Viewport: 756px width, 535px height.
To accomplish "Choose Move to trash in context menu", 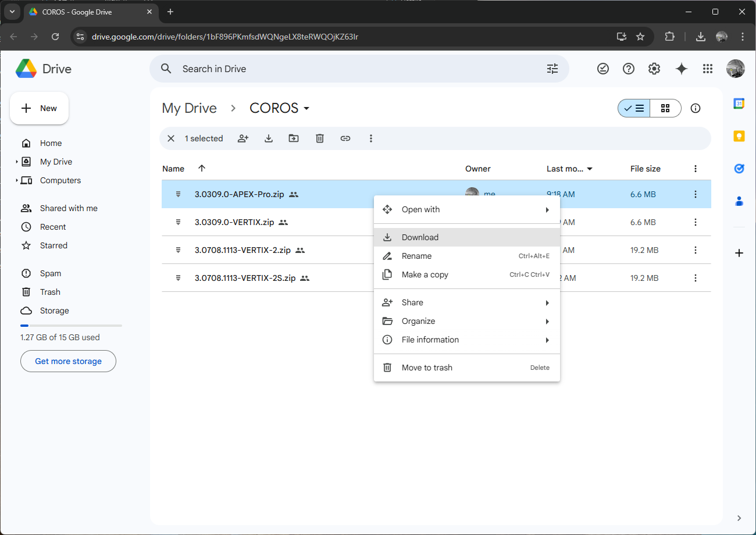I will [x=466, y=368].
